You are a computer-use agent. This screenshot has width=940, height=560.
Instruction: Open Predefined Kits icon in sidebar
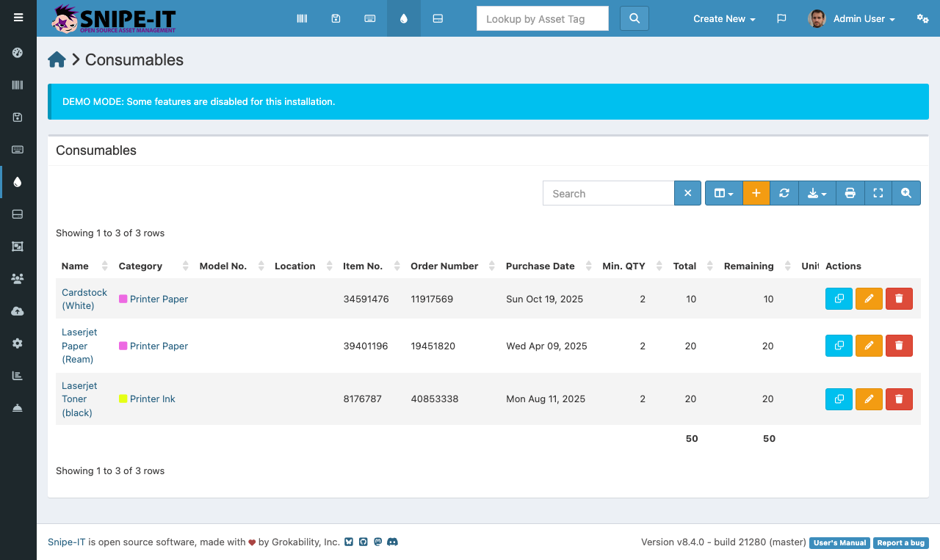tap(18, 247)
